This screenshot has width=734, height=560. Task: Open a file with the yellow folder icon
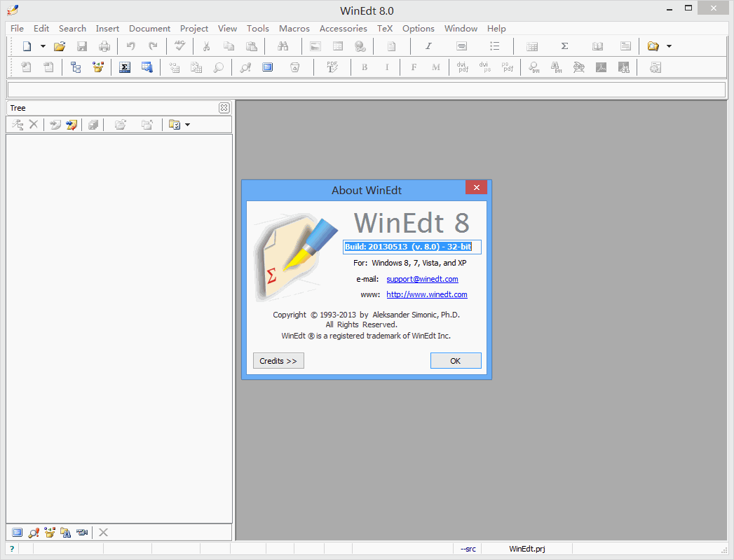click(x=60, y=46)
